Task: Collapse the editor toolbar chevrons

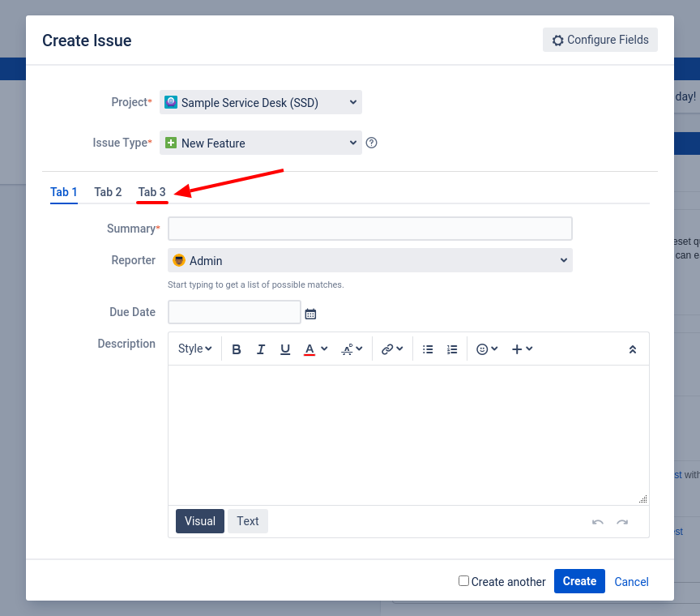Action: 633,350
